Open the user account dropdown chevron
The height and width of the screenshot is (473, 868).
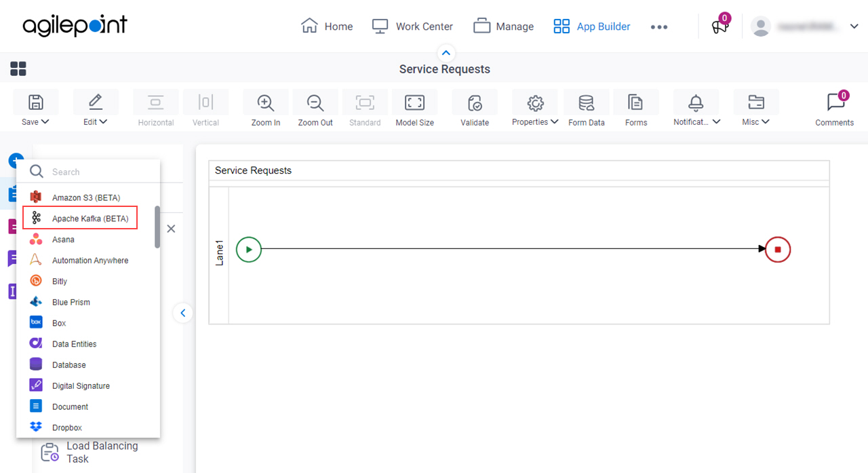pos(854,26)
